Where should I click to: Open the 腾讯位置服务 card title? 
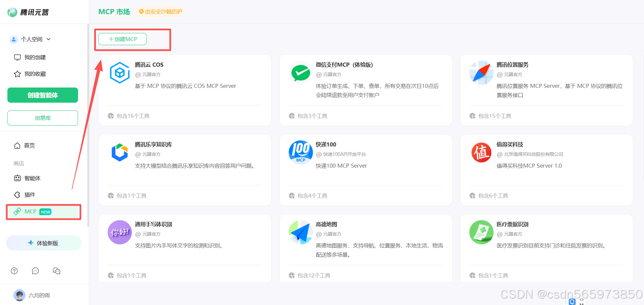tap(512, 65)
